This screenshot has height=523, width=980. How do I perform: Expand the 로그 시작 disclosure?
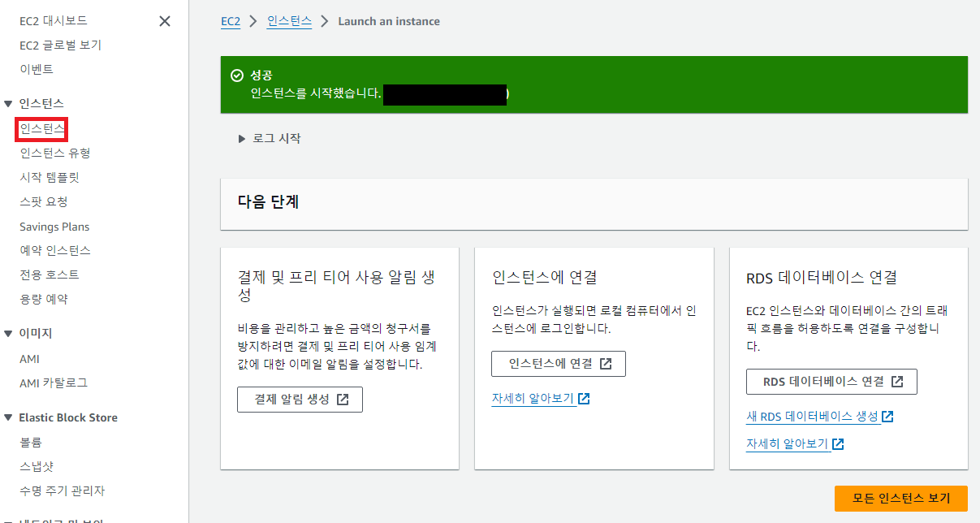[242, 139]
